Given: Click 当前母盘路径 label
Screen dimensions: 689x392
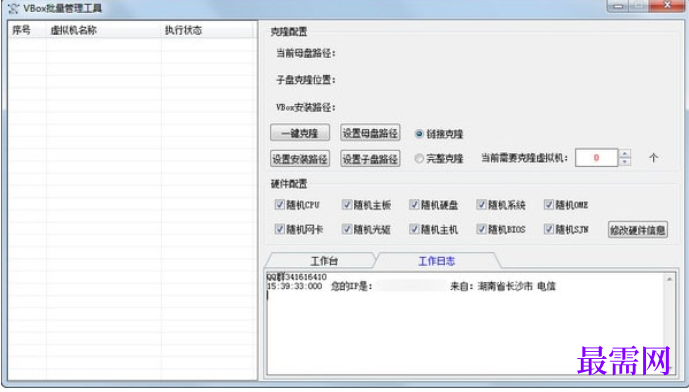Looking at the screenshot, I should (306, 54).
